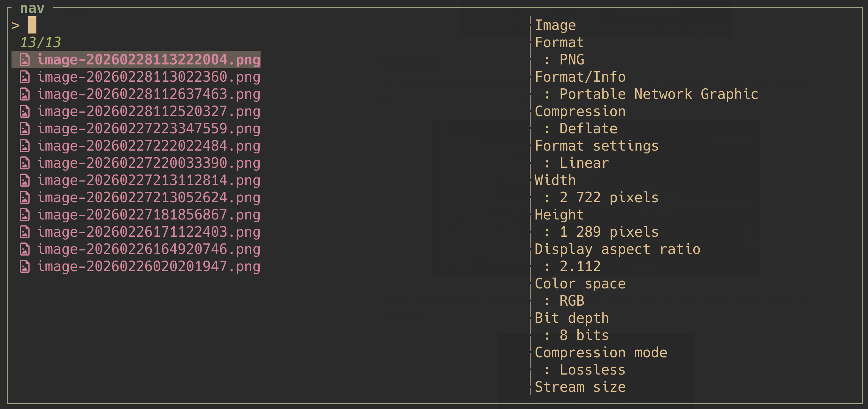Click the Stream size label
This screenshot has width=868, height=409.
[x=580, y=387]
